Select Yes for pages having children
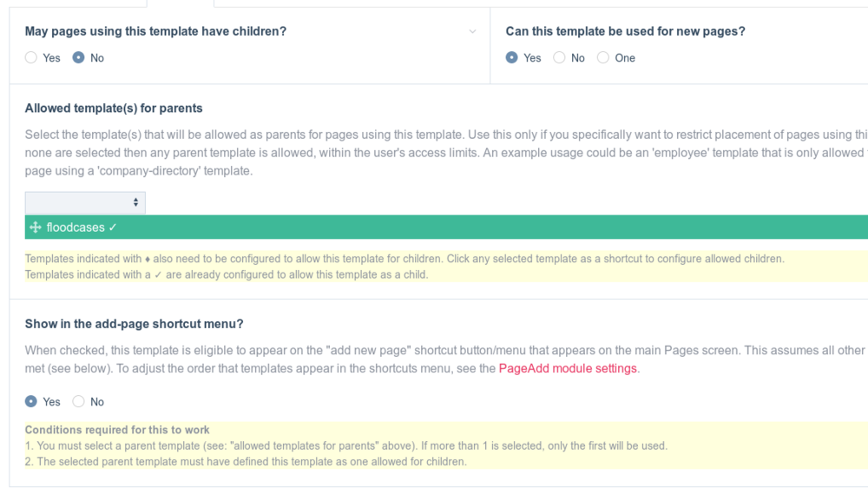This screenshot has height=488, width=868. click(31, 57)
